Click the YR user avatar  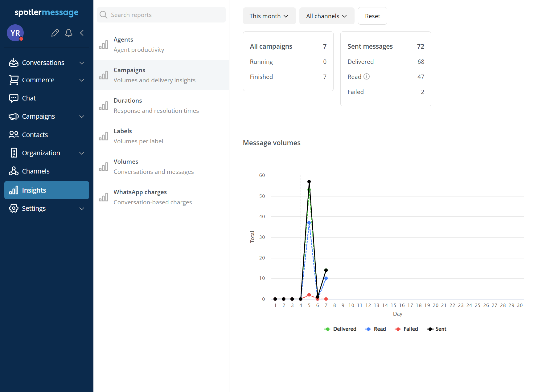[x=15, y=33]
